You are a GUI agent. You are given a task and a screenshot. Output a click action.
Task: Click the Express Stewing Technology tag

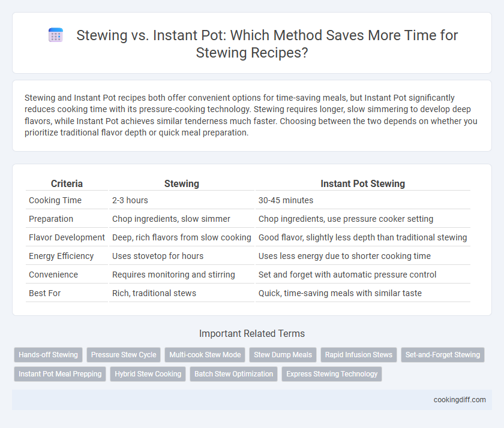pos(332,374)
